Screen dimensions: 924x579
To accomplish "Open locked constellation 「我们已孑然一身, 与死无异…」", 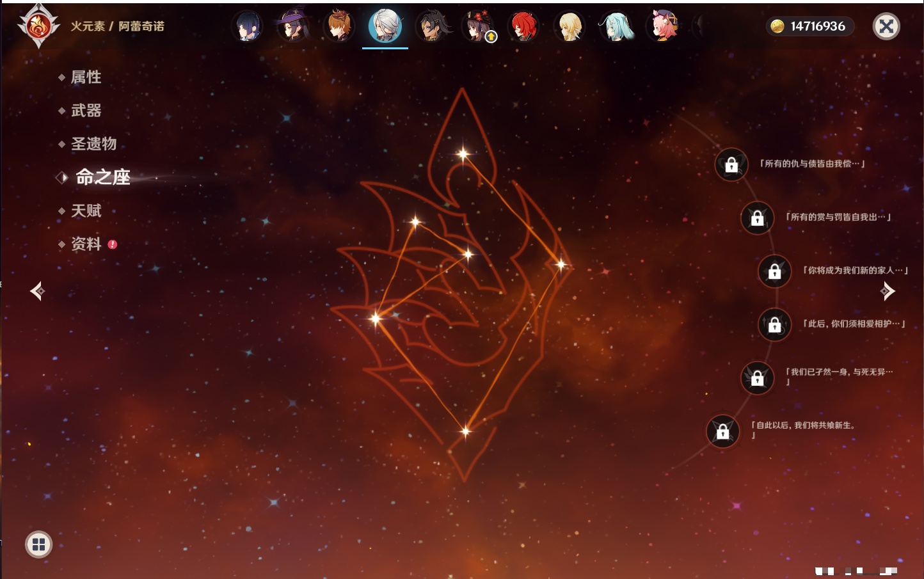I will click(757, 377).
